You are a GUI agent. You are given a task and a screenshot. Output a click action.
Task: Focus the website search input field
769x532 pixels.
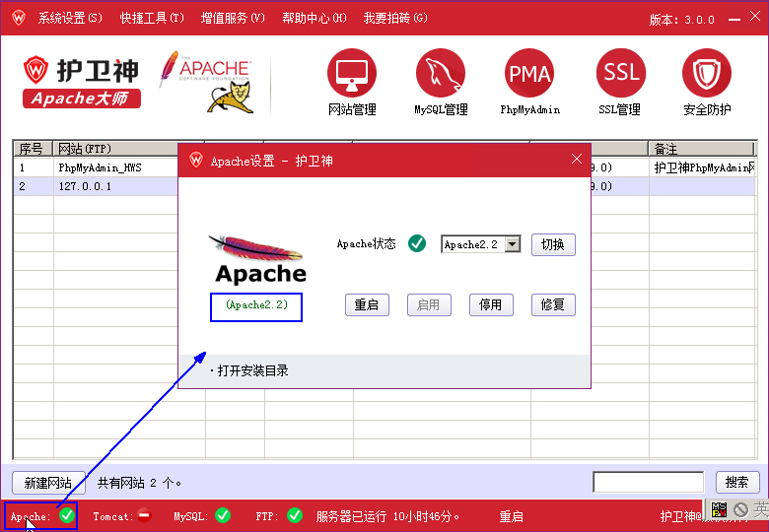tap(648, 482)
